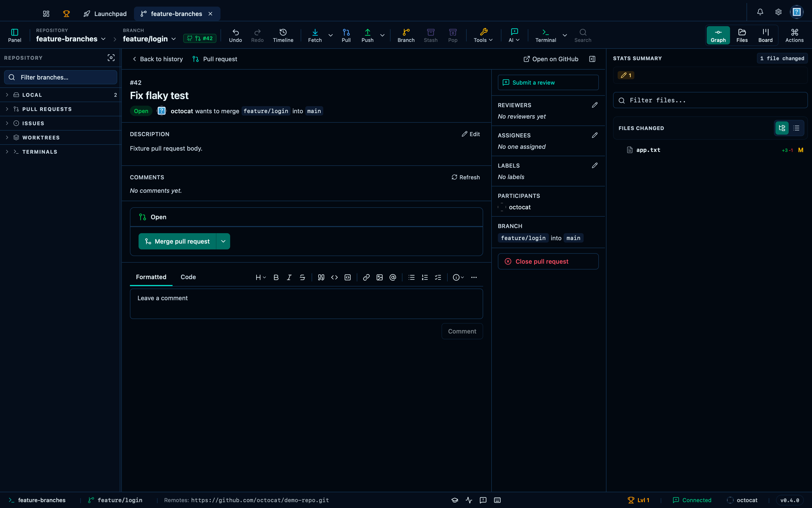Switch to the Code editor tab
Viewport: 812px width, 508px height.
tap(188, 277)
